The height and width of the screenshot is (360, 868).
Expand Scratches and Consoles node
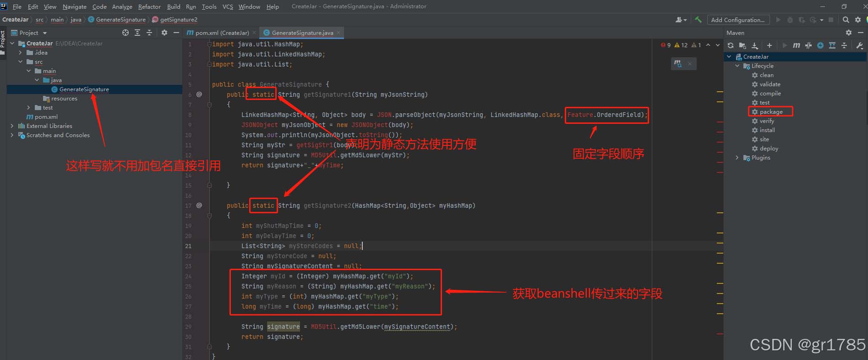(x=12, y=135)
